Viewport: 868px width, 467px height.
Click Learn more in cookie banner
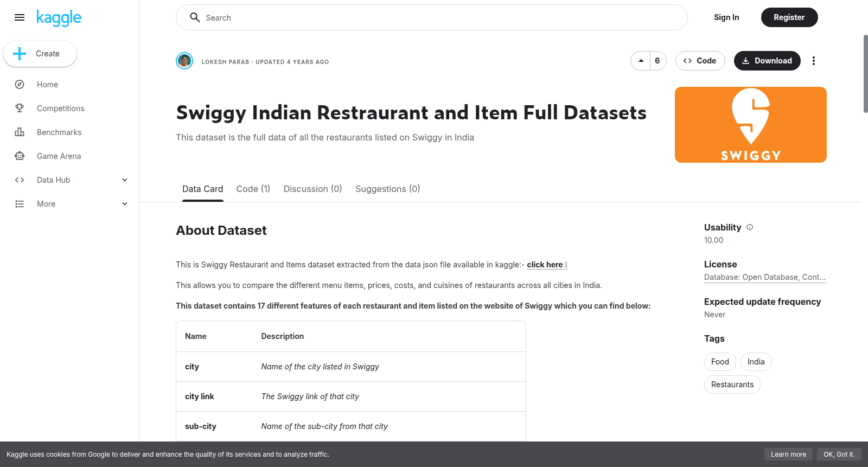788,455
